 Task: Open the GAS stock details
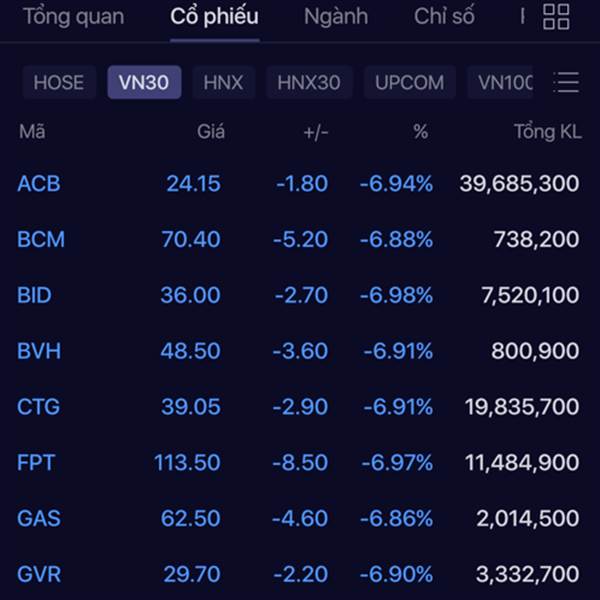click(298, 518)
